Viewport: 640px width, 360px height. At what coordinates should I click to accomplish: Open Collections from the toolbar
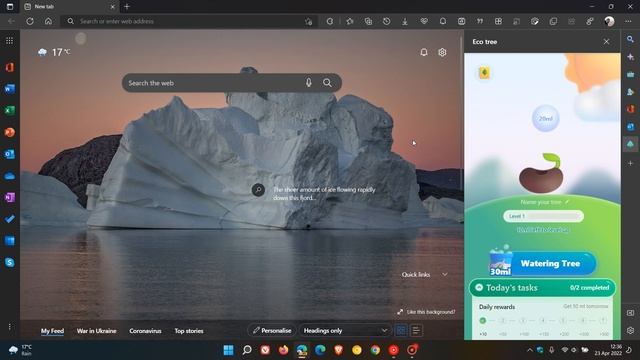click(368, 21)
